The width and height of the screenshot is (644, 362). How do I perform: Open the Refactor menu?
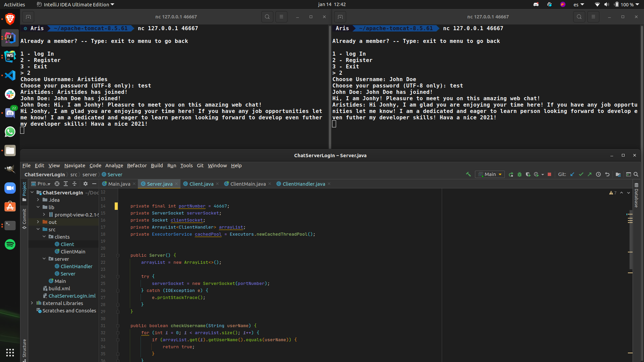click(x=137, y=166)
